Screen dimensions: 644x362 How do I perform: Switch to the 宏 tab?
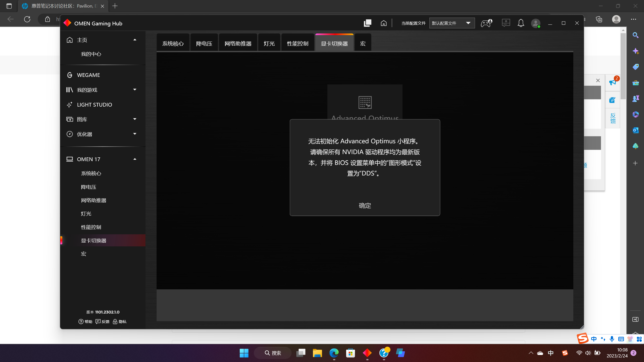point(363,42)
